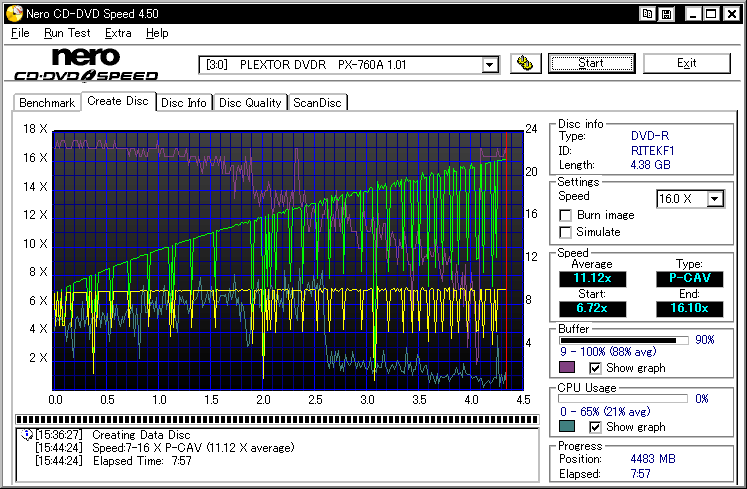This screenshot has height=489, width=747.
Task: Switch to the Disc Quality tab
Action: [250, 102]
